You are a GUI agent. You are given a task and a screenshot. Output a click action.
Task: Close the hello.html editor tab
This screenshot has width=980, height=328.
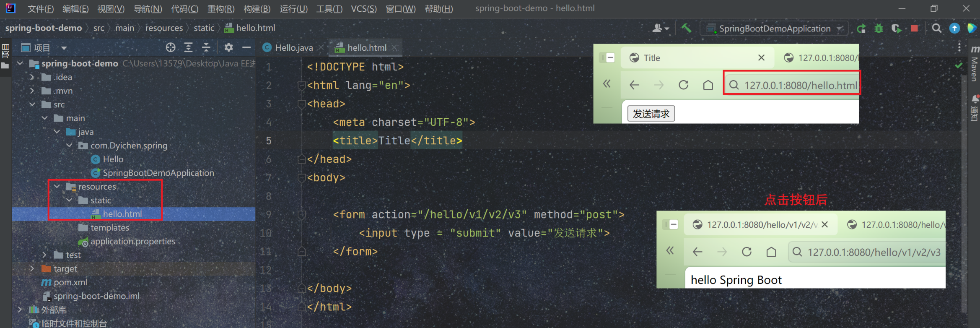(x=394, y=48)
